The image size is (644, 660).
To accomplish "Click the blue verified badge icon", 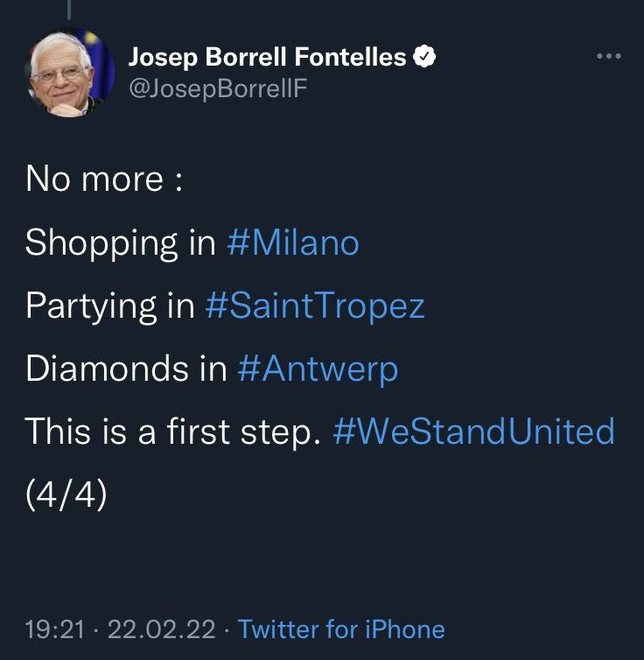I will tap(424, 58).
